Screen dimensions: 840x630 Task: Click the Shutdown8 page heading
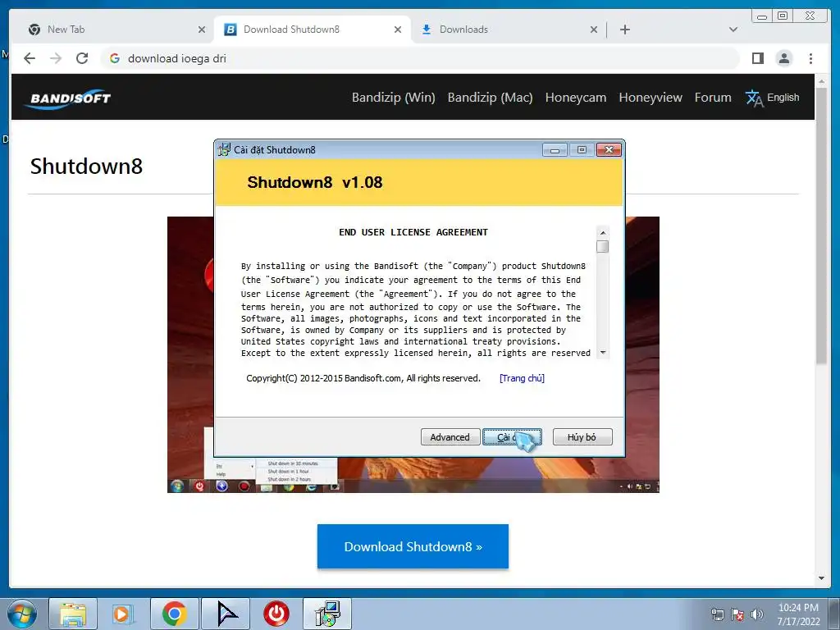[86, 166]
